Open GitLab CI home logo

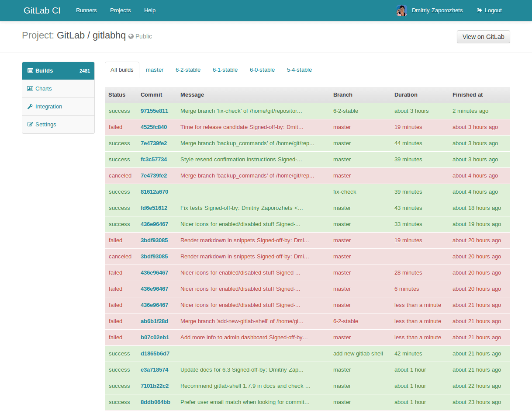pos(42,10)
